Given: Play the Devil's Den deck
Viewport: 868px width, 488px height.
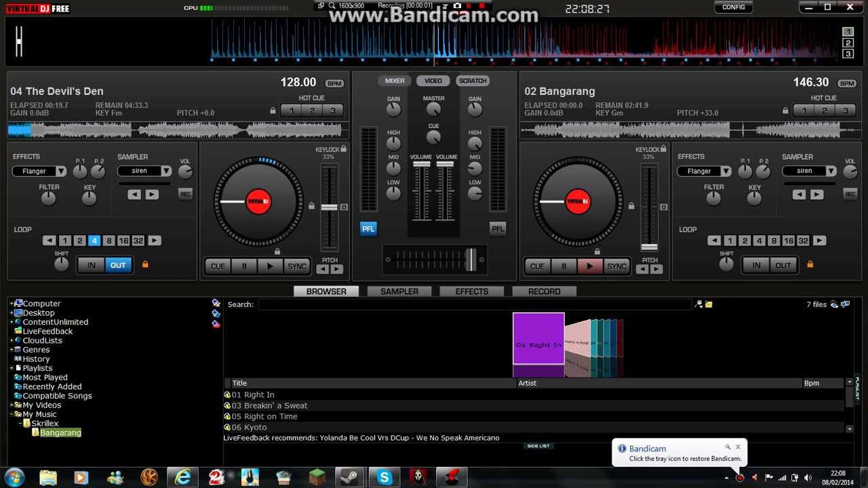Looking at the screenshot, I should click(x=270, y=266).
